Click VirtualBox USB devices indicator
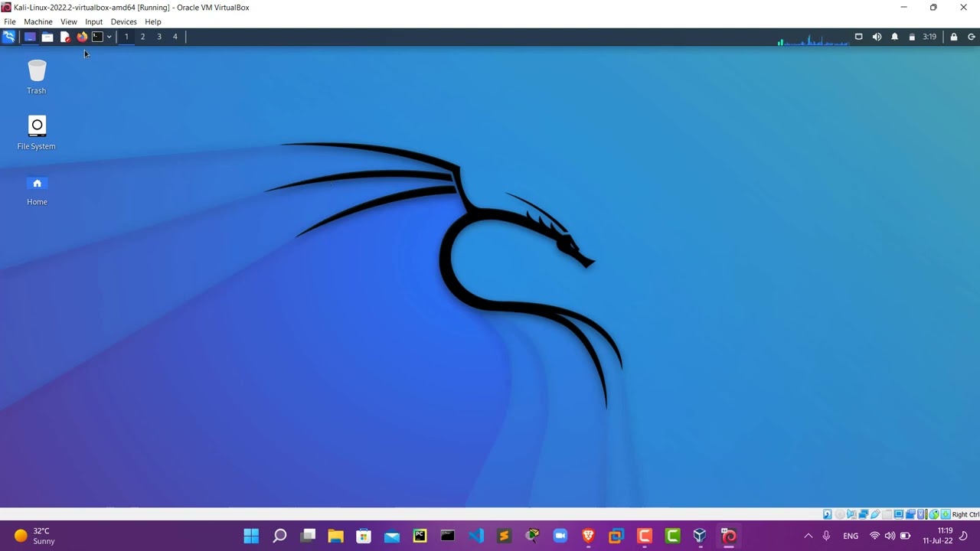980x551 pixels. [x=875, y=514]
